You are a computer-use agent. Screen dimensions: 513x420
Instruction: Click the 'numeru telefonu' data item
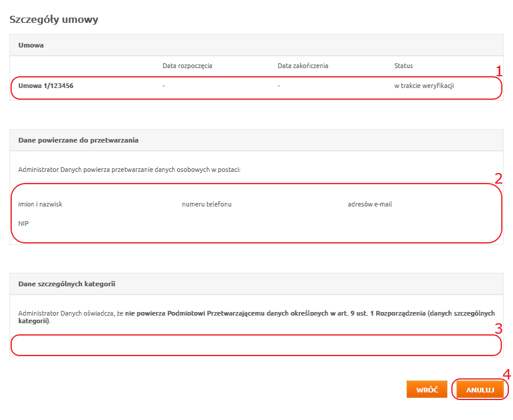click(x=207, y=204)
